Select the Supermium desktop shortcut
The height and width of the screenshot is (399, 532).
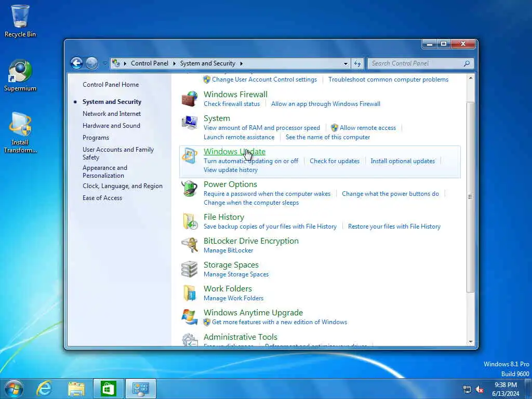(20, 75)
